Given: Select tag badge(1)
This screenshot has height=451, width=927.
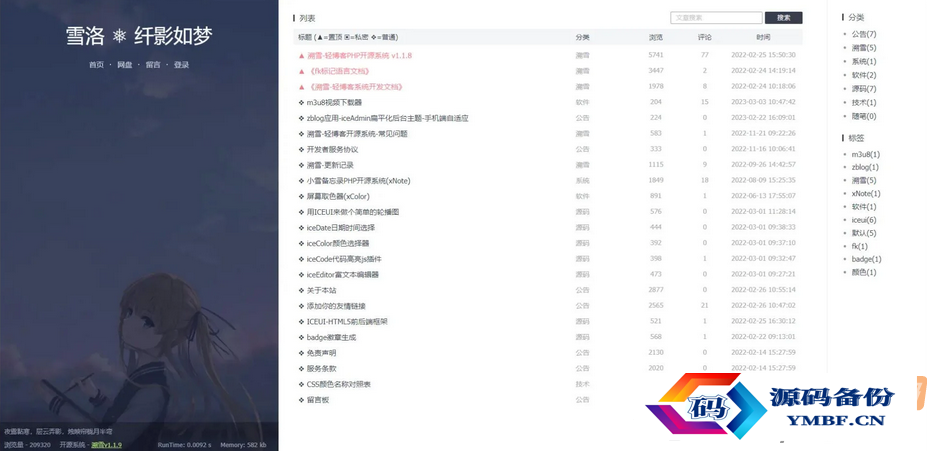Looking at the screenshot, I should pos(866,259).
